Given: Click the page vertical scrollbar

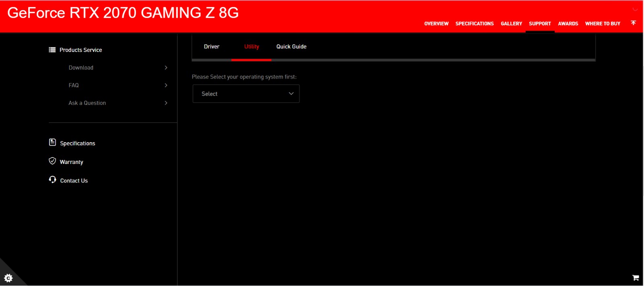Looking at the screenshot, I should click(643, 131).
